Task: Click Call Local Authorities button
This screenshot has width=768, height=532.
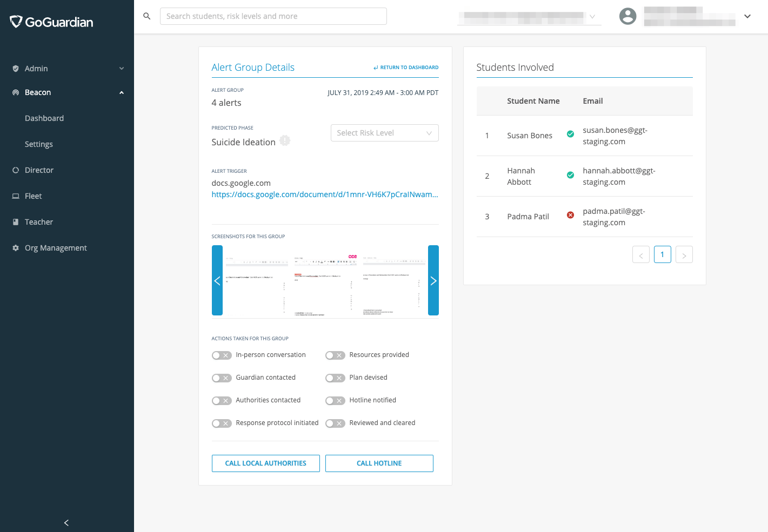Action: coord(266,463)
